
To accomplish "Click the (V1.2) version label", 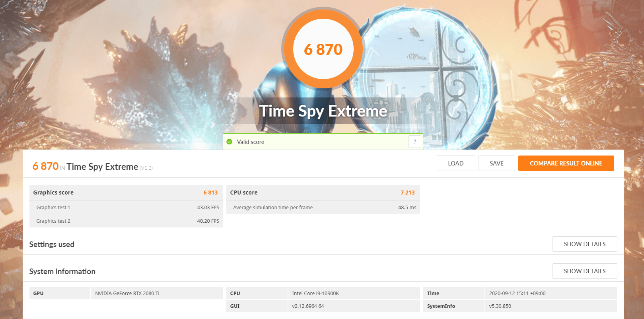I will coord(146,168).
